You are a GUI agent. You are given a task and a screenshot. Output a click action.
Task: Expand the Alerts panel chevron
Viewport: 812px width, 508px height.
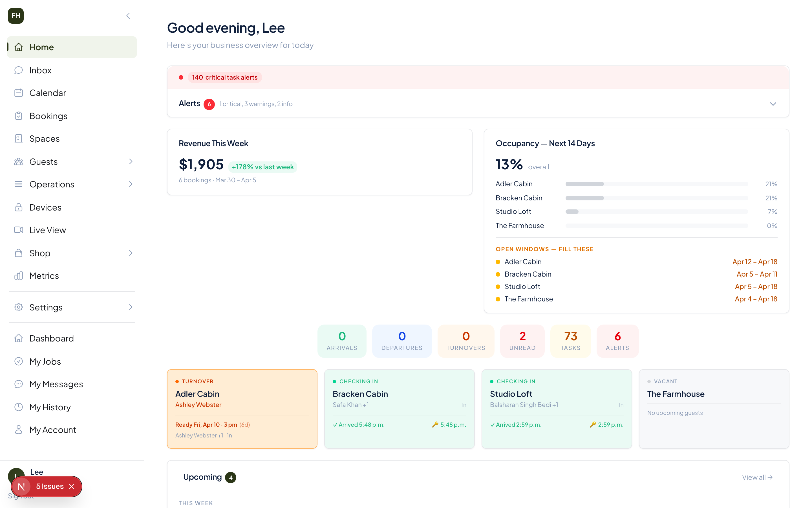pyautogui.click(x=773, y=104)
